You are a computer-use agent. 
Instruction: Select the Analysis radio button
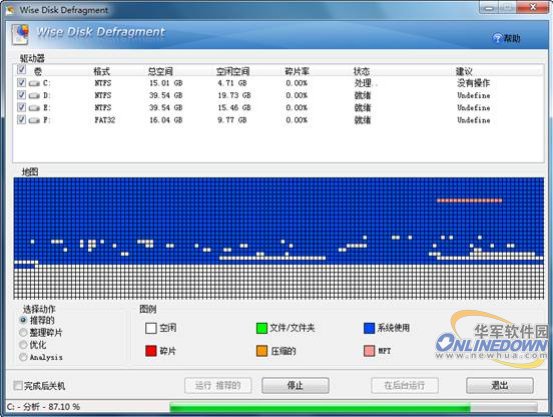tap(23, 357)
